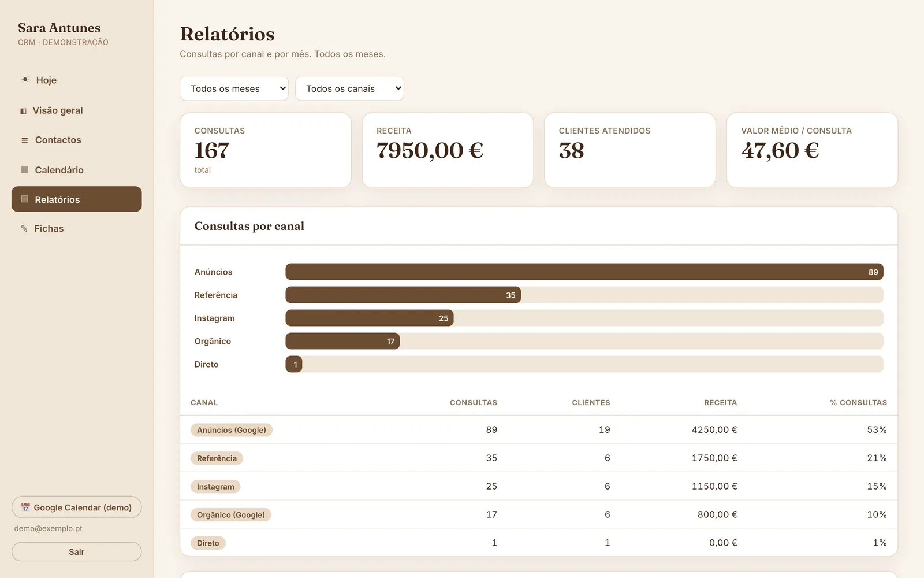Click the Consultas total card

[266, 150]
